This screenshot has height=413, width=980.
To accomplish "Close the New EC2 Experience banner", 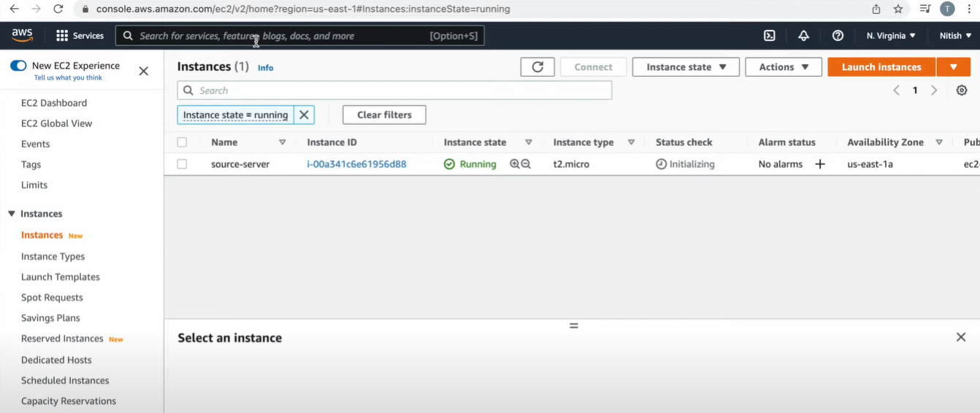I will point(144,71).
